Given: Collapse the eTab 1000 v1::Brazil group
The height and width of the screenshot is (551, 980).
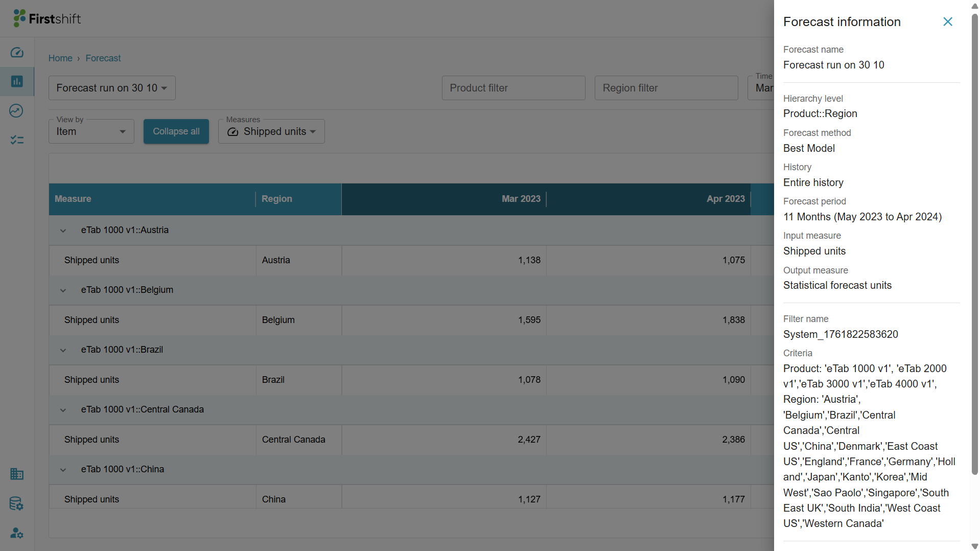Looking at the screenshot, I should click(x=63, y=350).
